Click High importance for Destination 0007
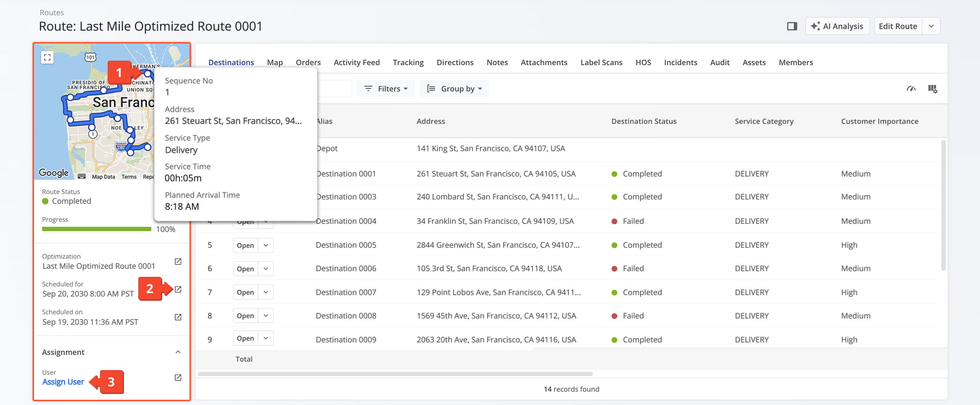Image resolution: width=980 pixels, height=405 pixels. (x=849, y=292)
